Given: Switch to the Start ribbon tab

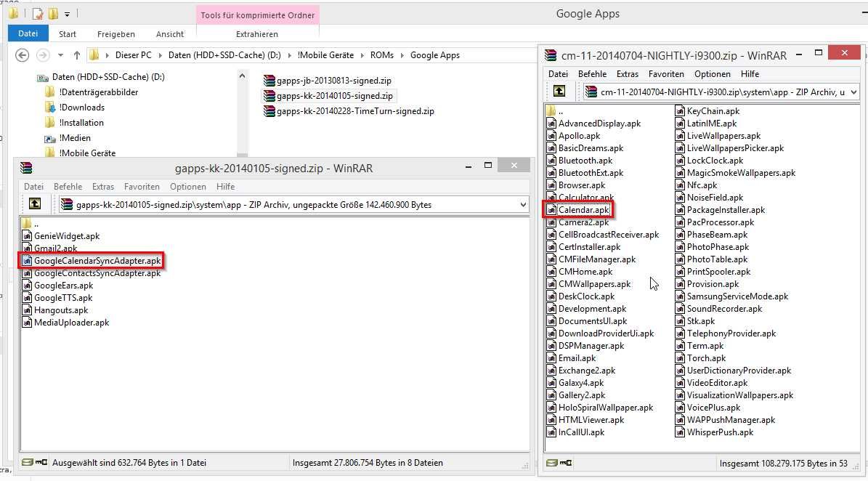Looking at the screenshot, I should [x=68, y=33].
